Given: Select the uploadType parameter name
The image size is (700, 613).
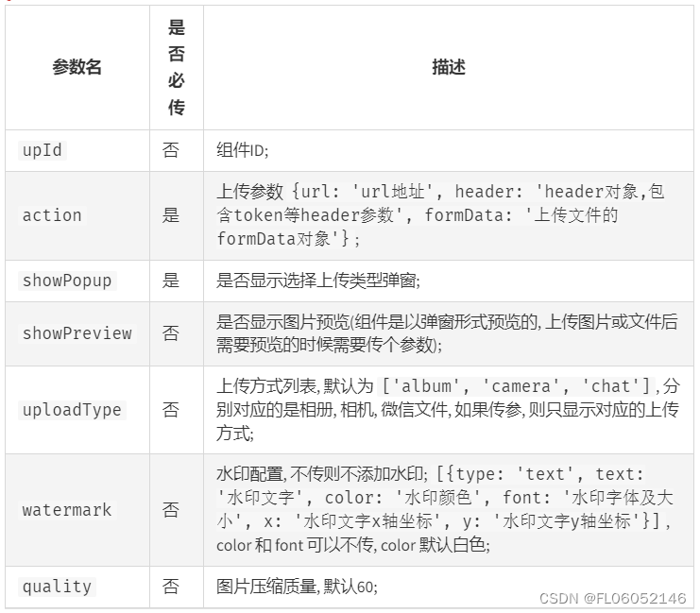Looking at the screenshot, I should click(73, 410).
